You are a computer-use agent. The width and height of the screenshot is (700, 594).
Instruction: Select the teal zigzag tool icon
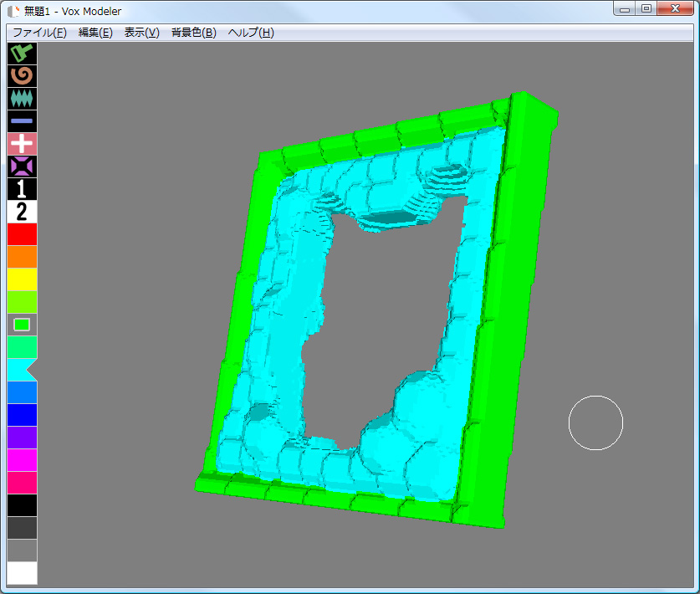[22, 98]
